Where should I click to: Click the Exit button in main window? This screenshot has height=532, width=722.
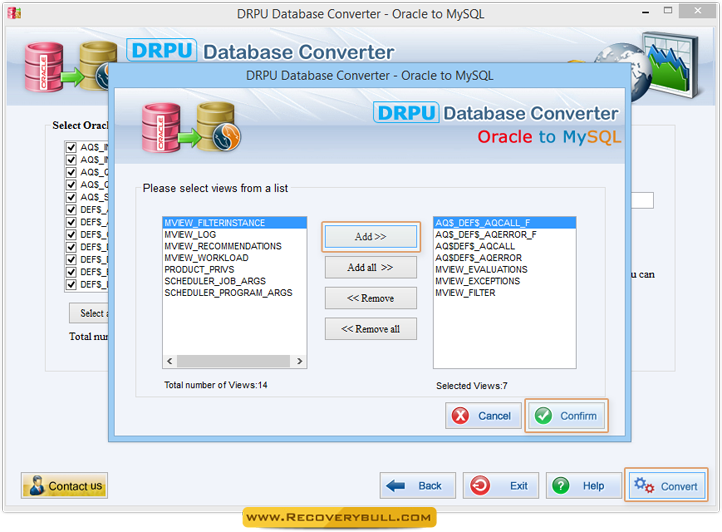pyautogui.click(x=501, y=485)
